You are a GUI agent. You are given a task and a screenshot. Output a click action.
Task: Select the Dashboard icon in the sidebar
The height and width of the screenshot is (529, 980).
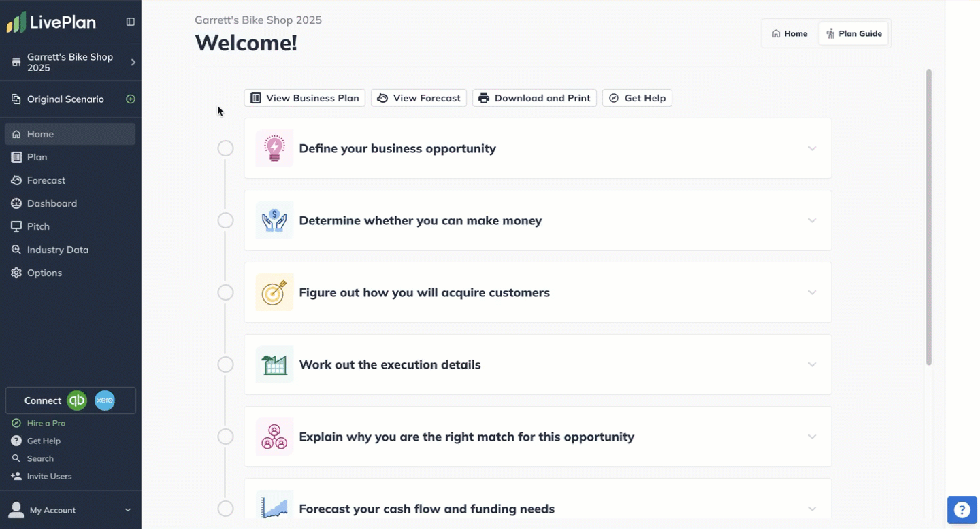[x=15, y=203]
